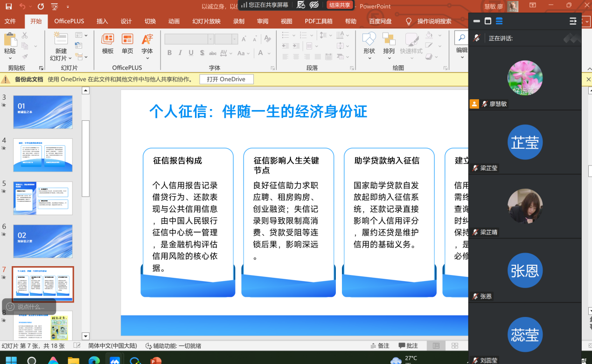Close the 备份此文档 notification bar
The height and width of the screenshot is (364, 592).
588,79
